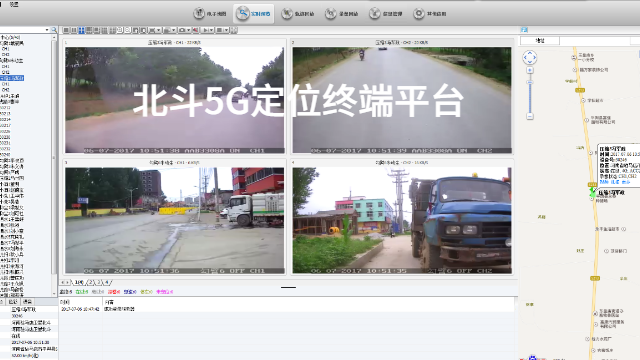Switch to the 地图 map tab
The image size is (640, 360).
click(x=540, y=40)
